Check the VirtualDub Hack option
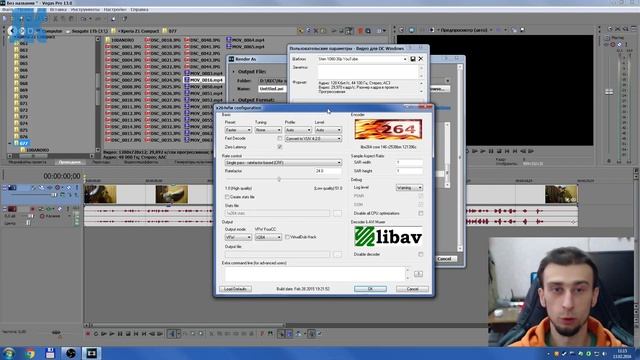640x360 pixels. [x=287, y=237]
